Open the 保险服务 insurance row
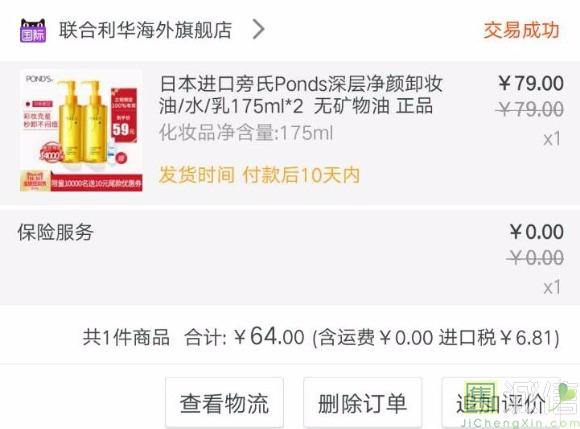The image size is (580, 429). (x=290, y=257)
